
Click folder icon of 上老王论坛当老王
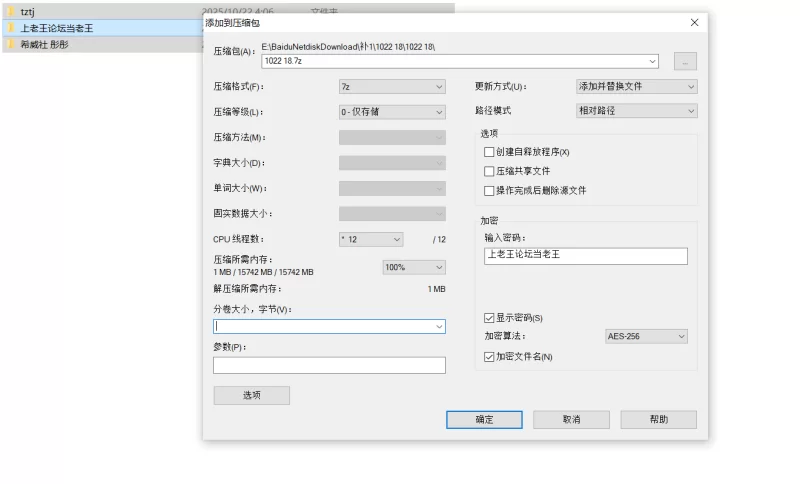12,28
